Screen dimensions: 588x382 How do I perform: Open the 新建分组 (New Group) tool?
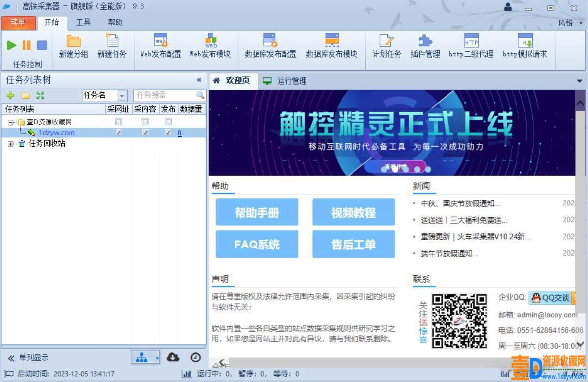(x=73, y=46)
